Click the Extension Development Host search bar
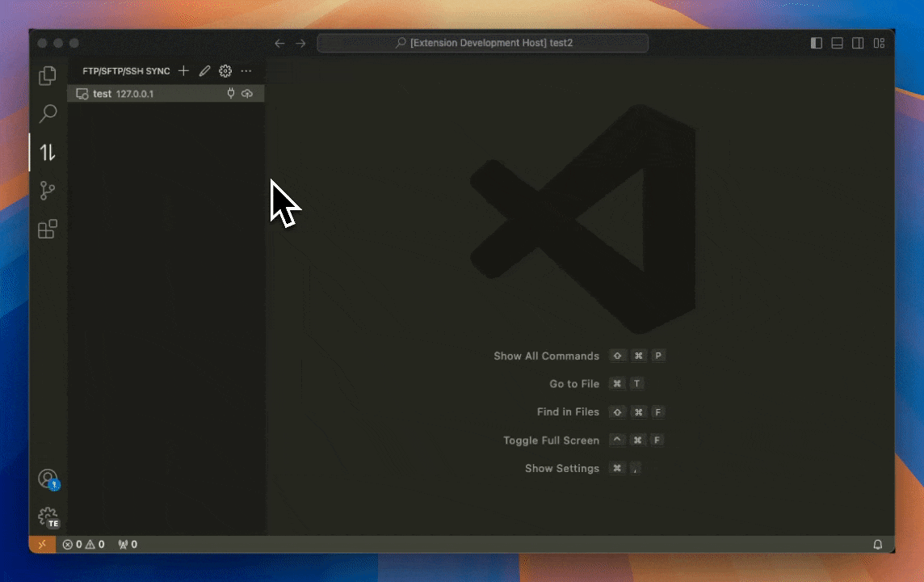Image resolution: width=924 pixels, height=582 pixels. pos(482,43)
